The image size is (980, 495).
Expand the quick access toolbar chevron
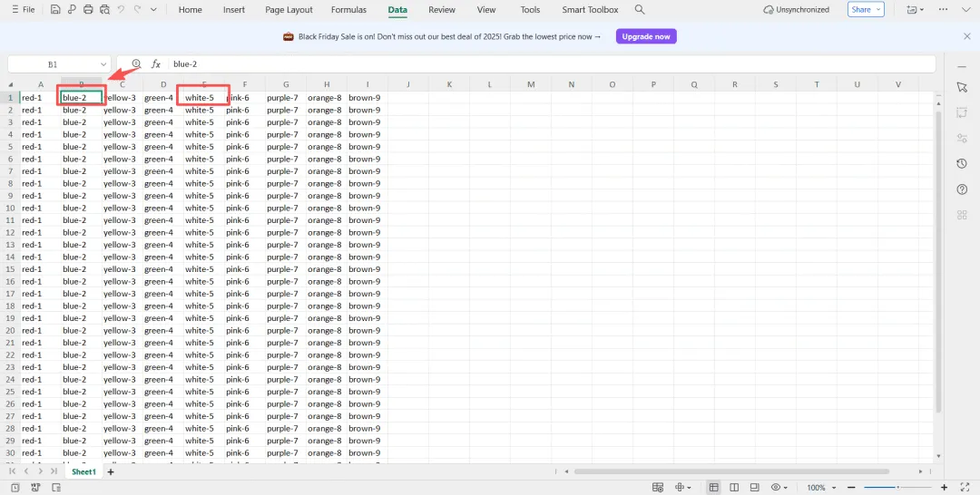tap(153, 10)
